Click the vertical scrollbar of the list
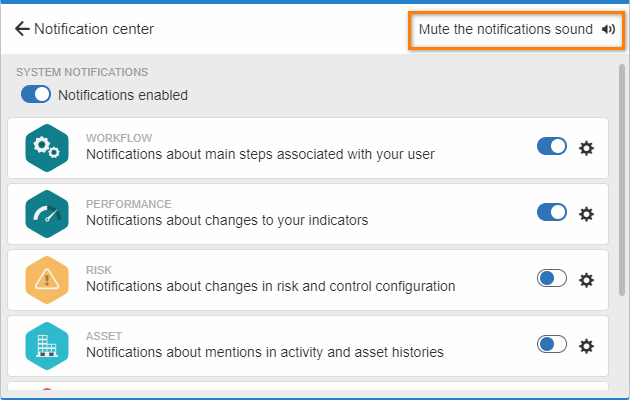Screen dimensions: 630x400 coord(622,180)
